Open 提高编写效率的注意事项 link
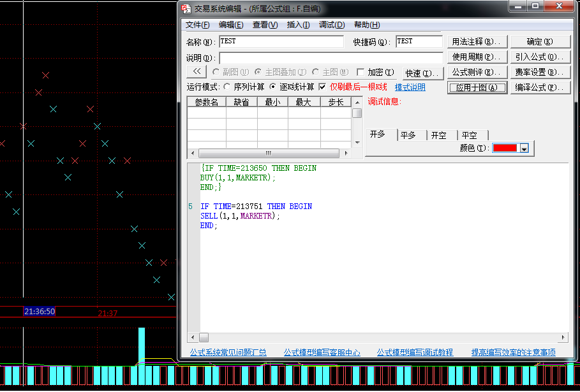Screen dimensions: 580x392 point(514,352)
